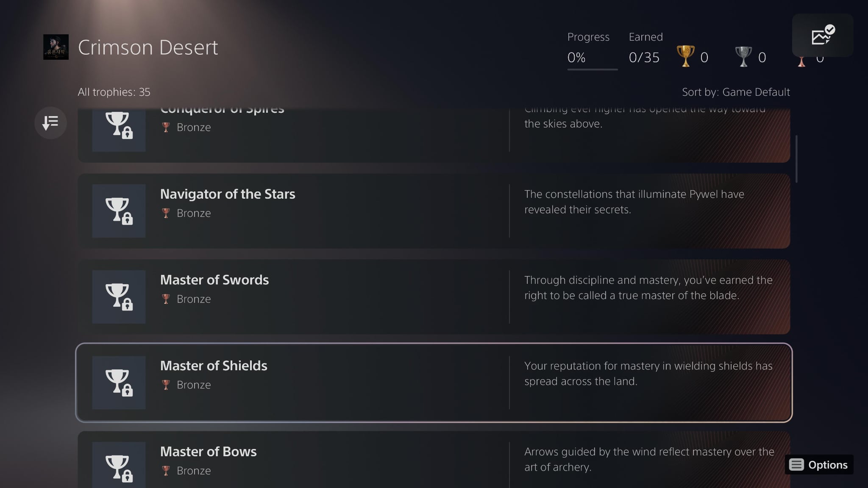The image size is (868, 488).
Task: Click Navigator of the Stars locked trophy icon
Action: pyautogui.click(x=119, y=211)
